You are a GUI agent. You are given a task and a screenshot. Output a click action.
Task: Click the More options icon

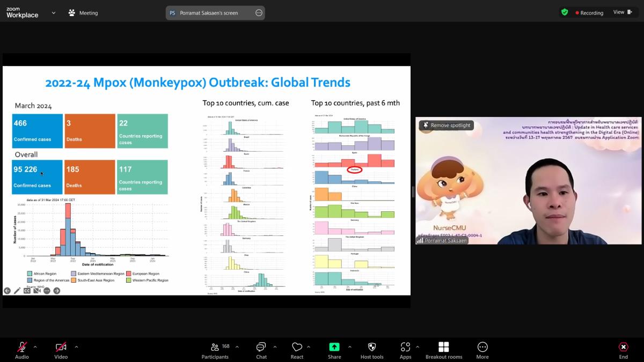click(482, 347)
